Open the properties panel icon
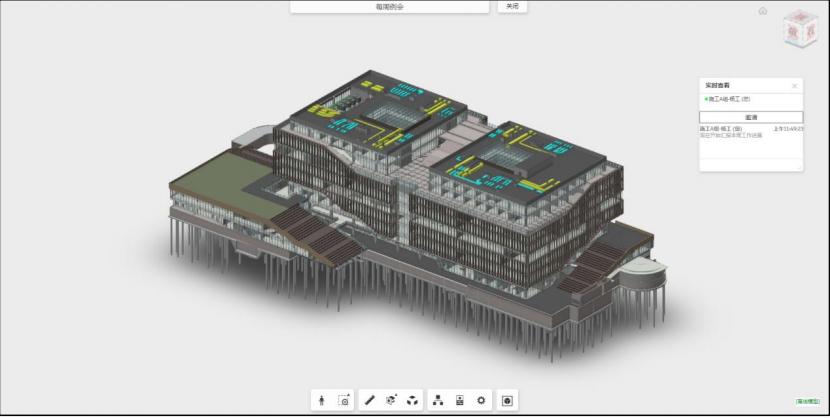The width and height of the screenshot is (830, 418). coord(459,401)
